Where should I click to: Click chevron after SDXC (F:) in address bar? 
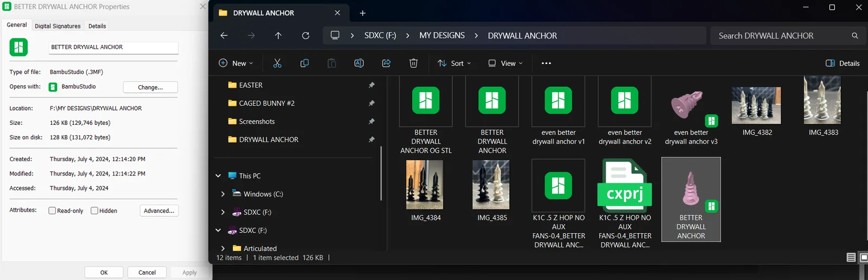point(408,35)
